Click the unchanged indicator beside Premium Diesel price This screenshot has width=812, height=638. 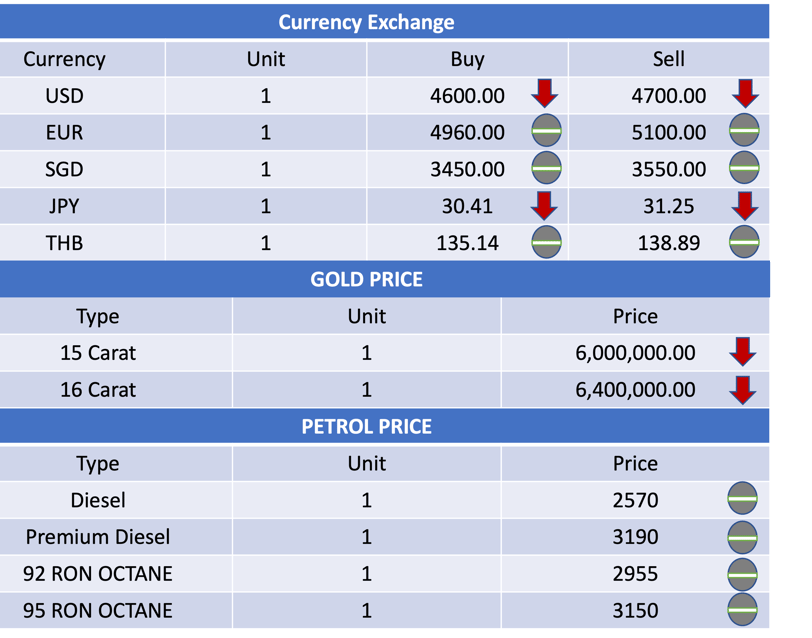pos(742,536)
